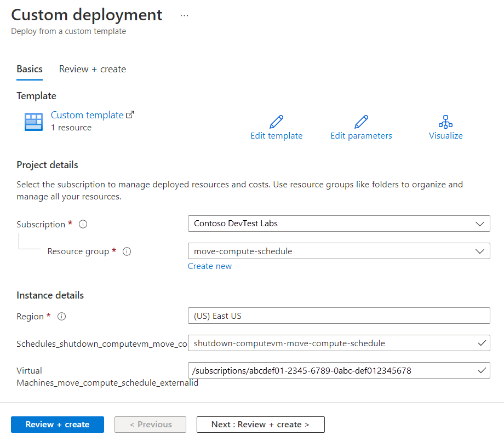Click the info icon beside Region
The width and height of the screenshot is (504, 441).
pos(61,316)
